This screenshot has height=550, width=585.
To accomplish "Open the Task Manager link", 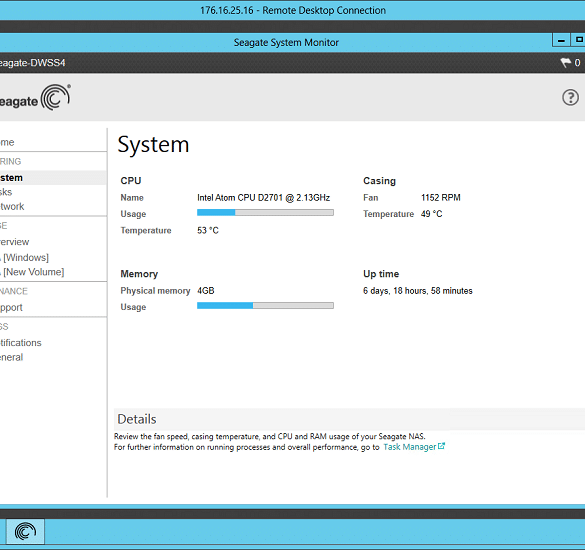I will click(x=410, y=447).
